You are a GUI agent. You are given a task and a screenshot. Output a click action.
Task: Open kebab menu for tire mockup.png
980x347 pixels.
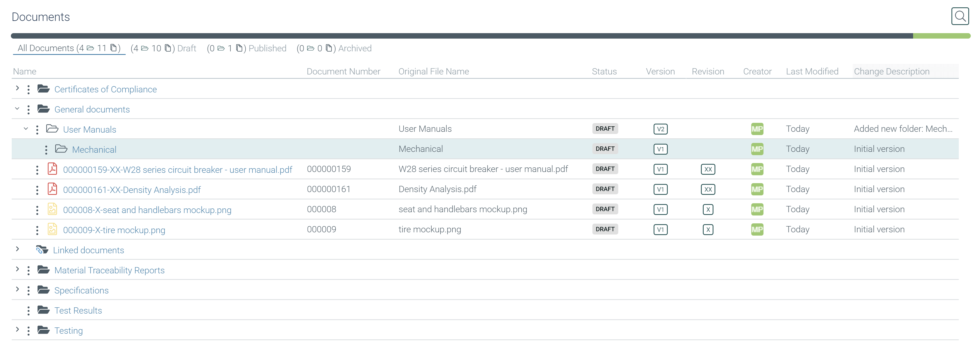click(x=37, y=230)
